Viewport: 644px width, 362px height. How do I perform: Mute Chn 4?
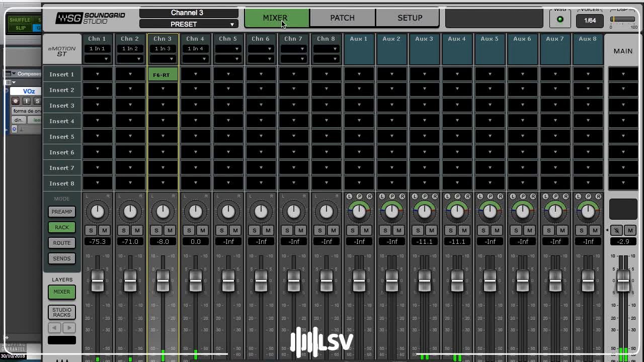[202, 230]
